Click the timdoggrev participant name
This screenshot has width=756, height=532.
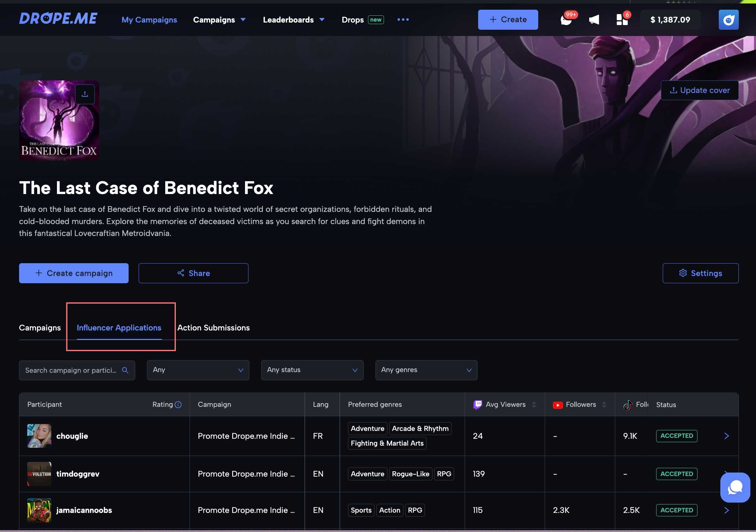pos(78,474)
